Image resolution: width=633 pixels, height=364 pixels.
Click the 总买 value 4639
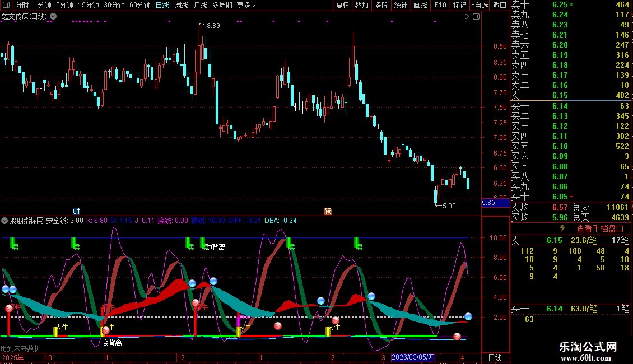[x=620, y=217]
